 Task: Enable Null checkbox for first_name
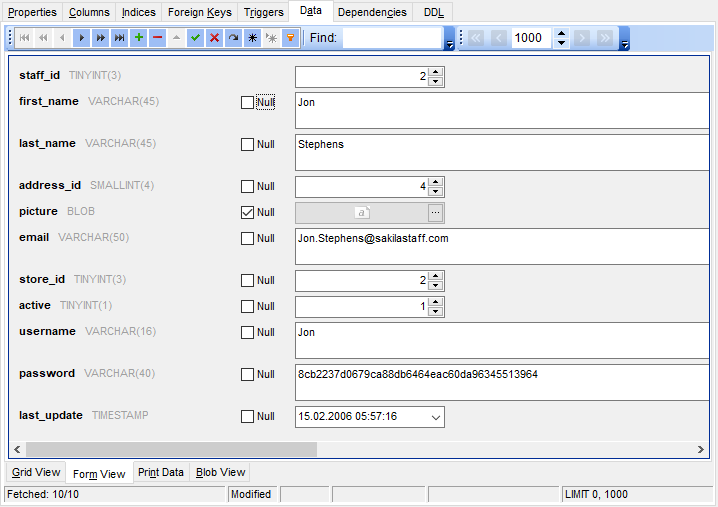coord(248,102)
